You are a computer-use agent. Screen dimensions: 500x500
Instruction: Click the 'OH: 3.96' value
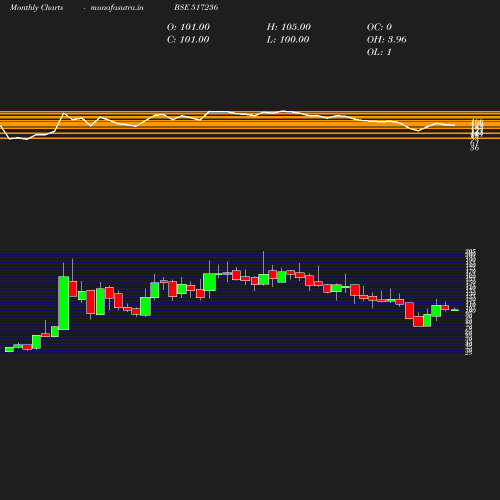click(x=387, y=40)
